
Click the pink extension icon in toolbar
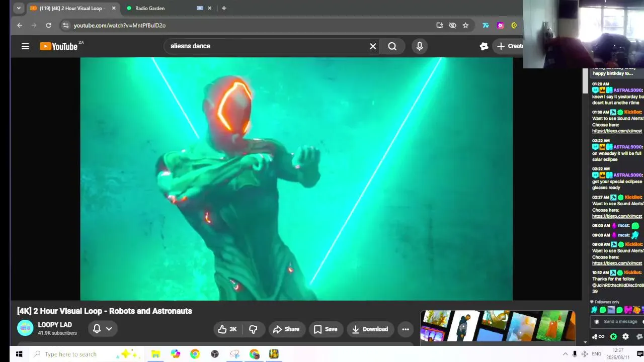[x=500, y=25]
